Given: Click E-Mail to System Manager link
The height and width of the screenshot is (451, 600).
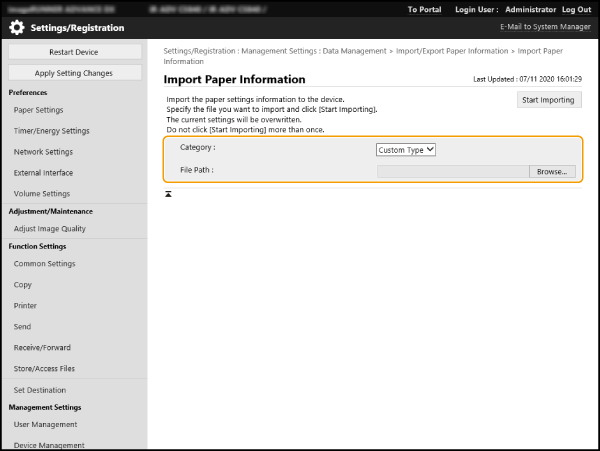Looking at the screenshot, I should (543, 28).
